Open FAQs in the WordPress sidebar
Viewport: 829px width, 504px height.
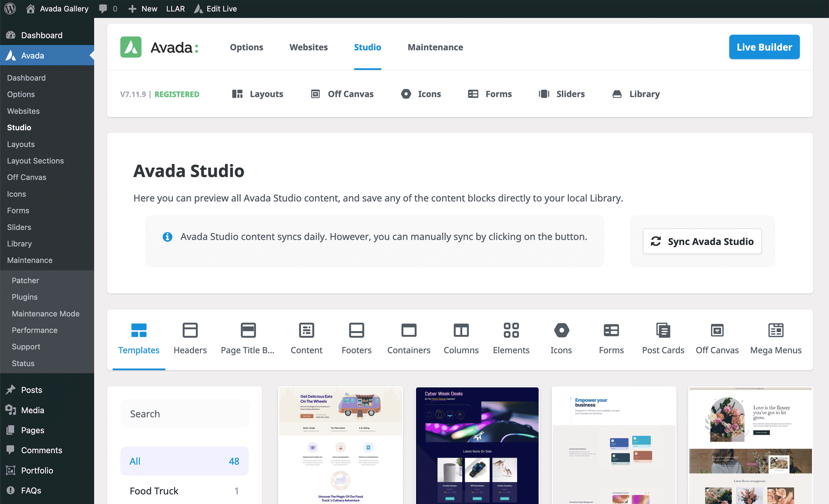point(31,490)
